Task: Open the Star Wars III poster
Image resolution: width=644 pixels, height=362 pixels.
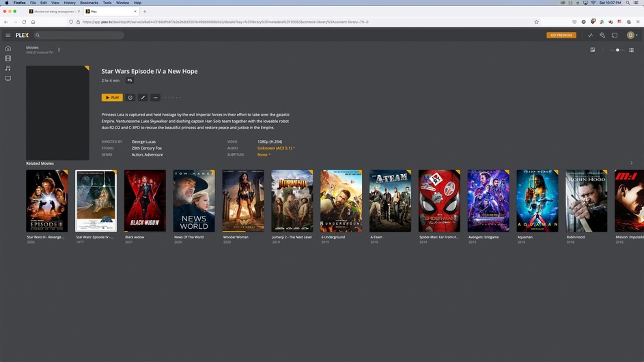Action: pos(47,201)
